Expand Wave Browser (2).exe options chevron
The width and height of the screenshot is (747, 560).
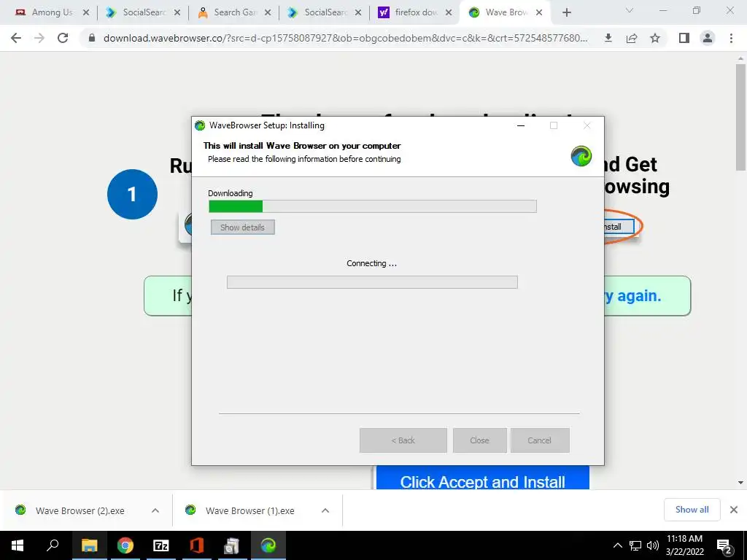click(x=155, y=510)
